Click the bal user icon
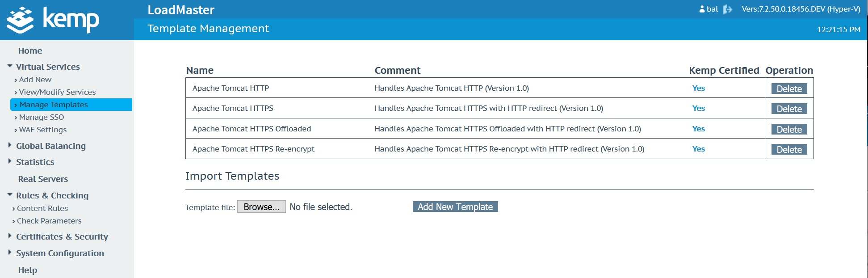Screen dimensions: 868x278 pyautogui.click(x=702, y=9)
